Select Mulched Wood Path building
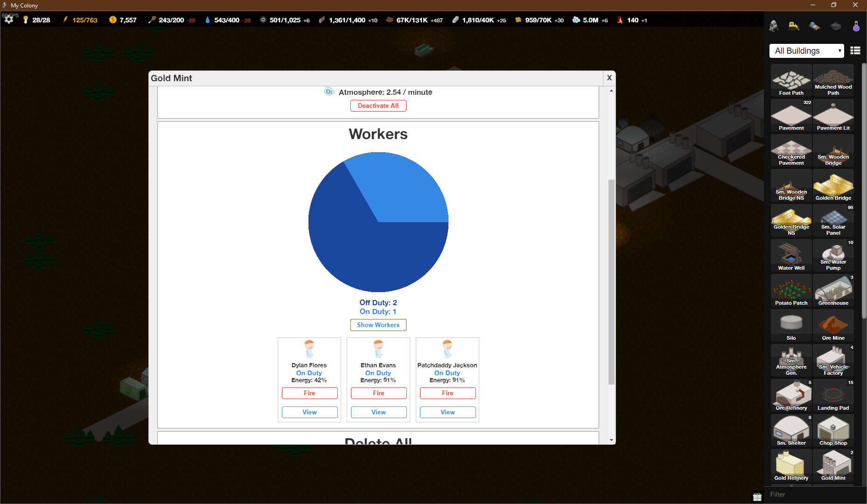This screenshot has height=504, width=867. tap(833, 80)
